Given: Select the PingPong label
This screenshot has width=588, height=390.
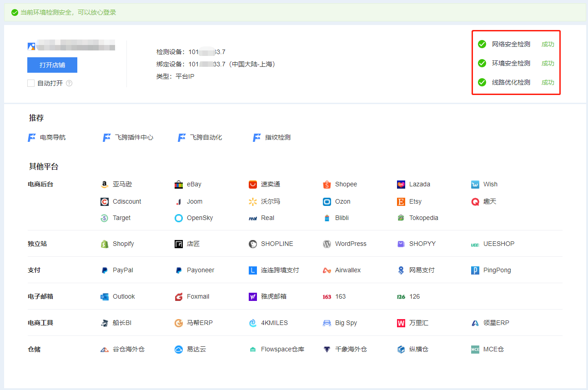Looking at the screenshot, I should click(497, 270).
